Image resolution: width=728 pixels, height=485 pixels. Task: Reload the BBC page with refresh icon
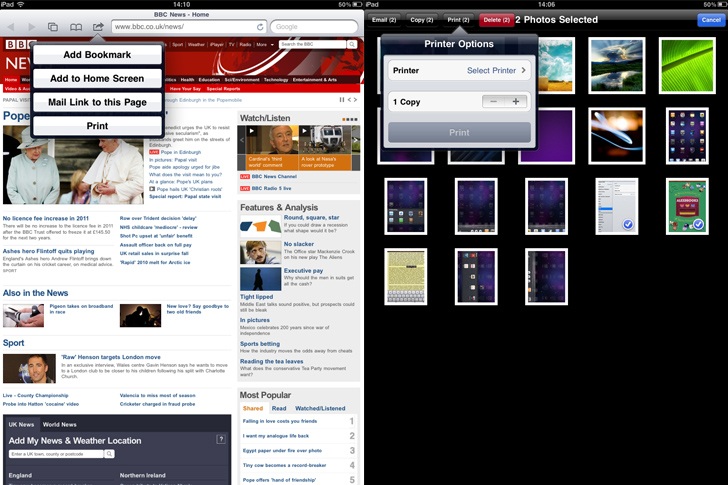(x=260, y=27)
